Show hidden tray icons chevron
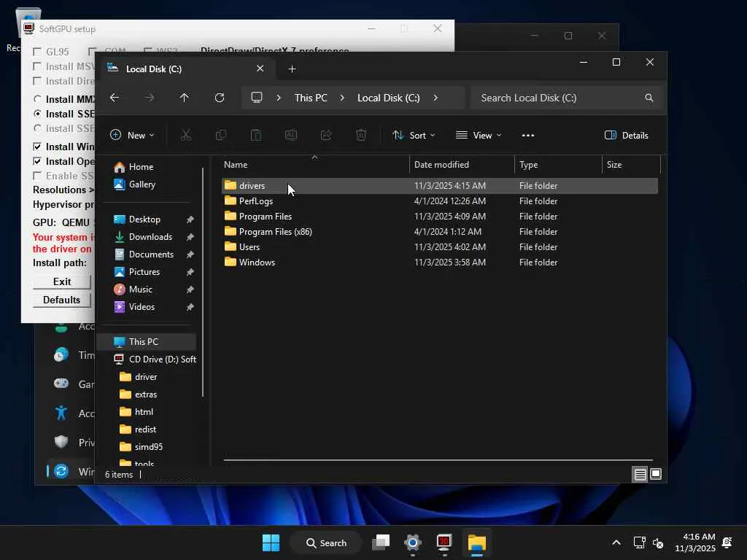Image resolution: width=747 pixels, height=560 pixels. click(x=616, y=542)
